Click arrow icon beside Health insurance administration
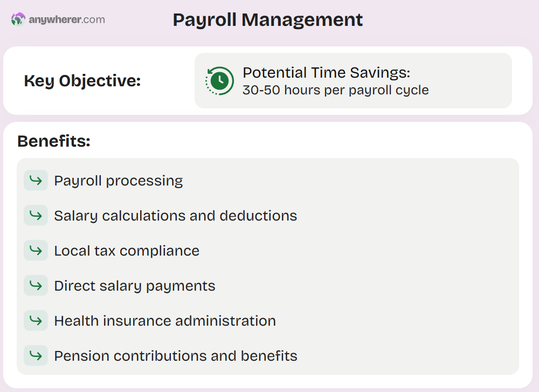 click(x=36, y=321)
